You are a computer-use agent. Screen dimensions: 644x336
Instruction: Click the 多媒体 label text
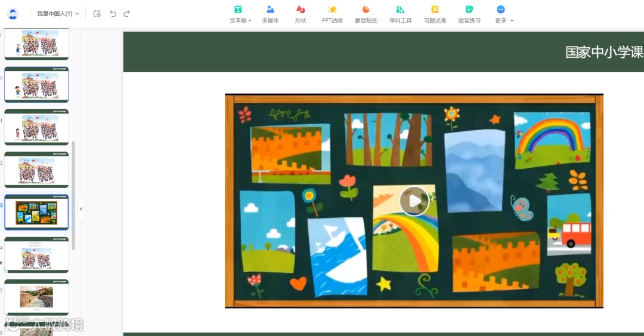[x=270, y=20]
